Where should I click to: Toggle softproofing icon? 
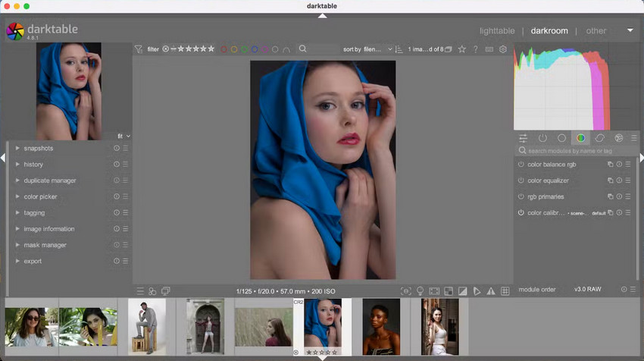tap(477, 291)
